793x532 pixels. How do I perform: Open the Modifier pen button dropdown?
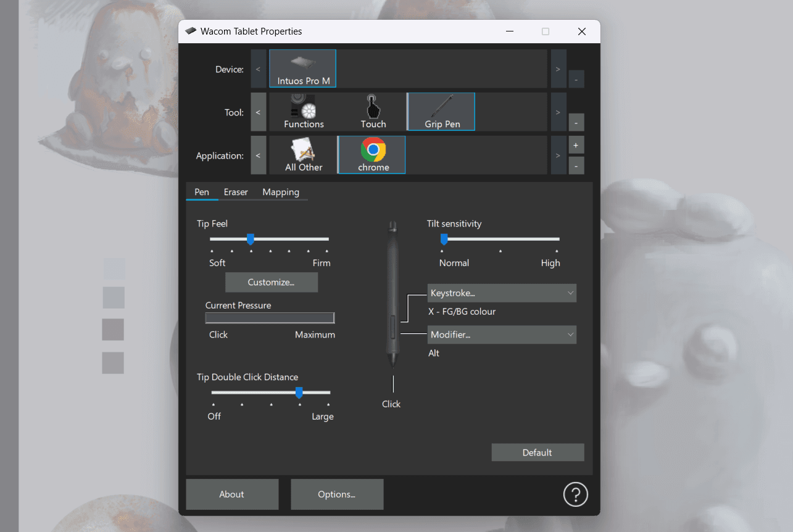pyautogui.click(x=502, y=335)
